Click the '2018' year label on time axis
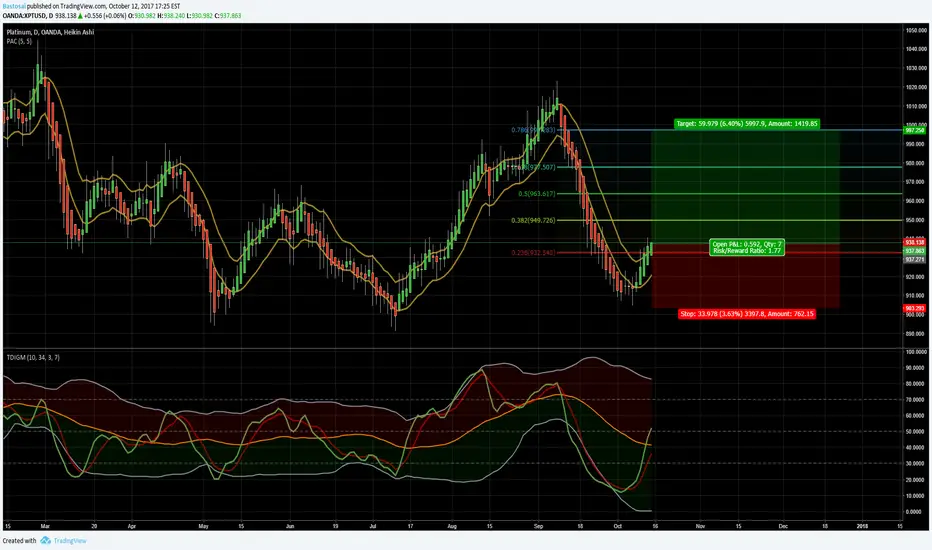This screenshot has width=932, height=550. (862, 526)
